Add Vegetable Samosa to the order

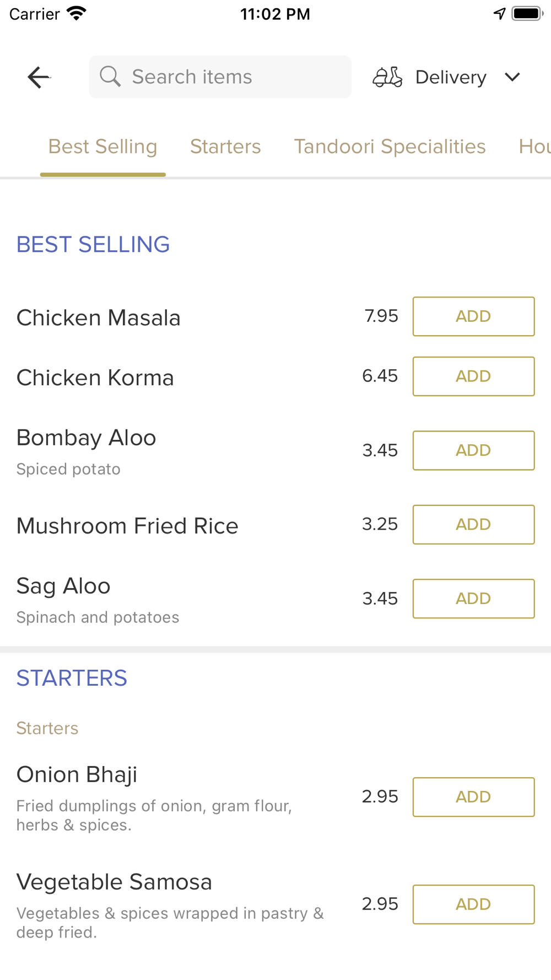(x=474, y=904)
